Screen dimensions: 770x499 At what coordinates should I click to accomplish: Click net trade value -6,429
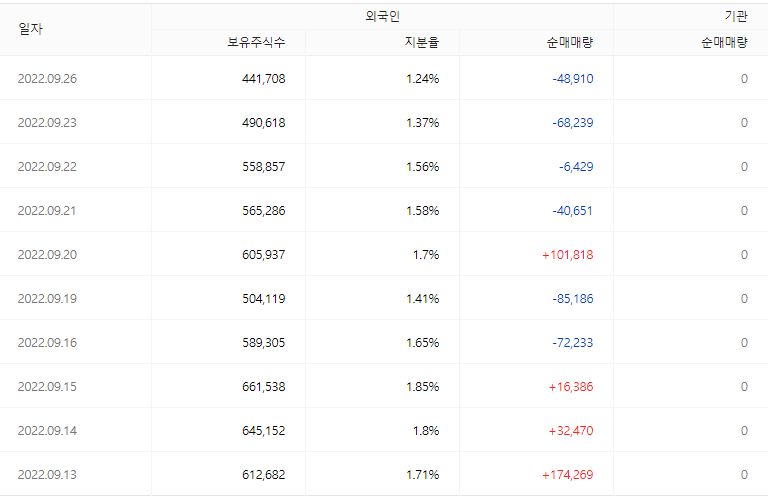click(576, 166)
